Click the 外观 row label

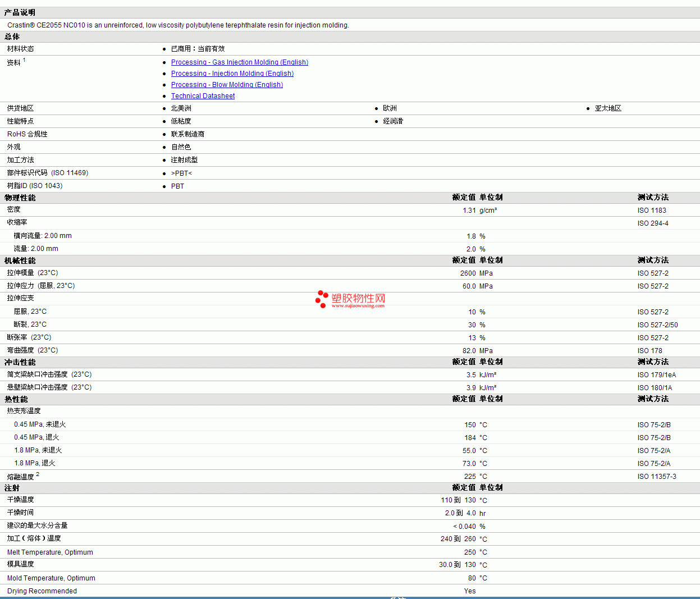[x=13, y=147]
